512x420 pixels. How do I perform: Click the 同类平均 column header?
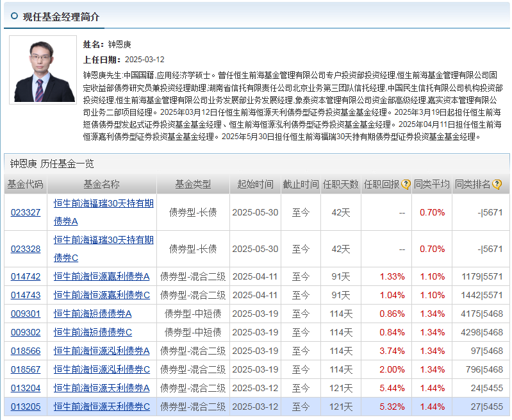pos(432,184)
